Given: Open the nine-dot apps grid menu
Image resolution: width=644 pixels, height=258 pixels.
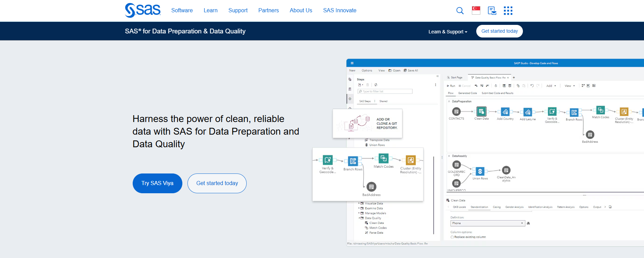Looking at the screenshot, I should point(508,11).
